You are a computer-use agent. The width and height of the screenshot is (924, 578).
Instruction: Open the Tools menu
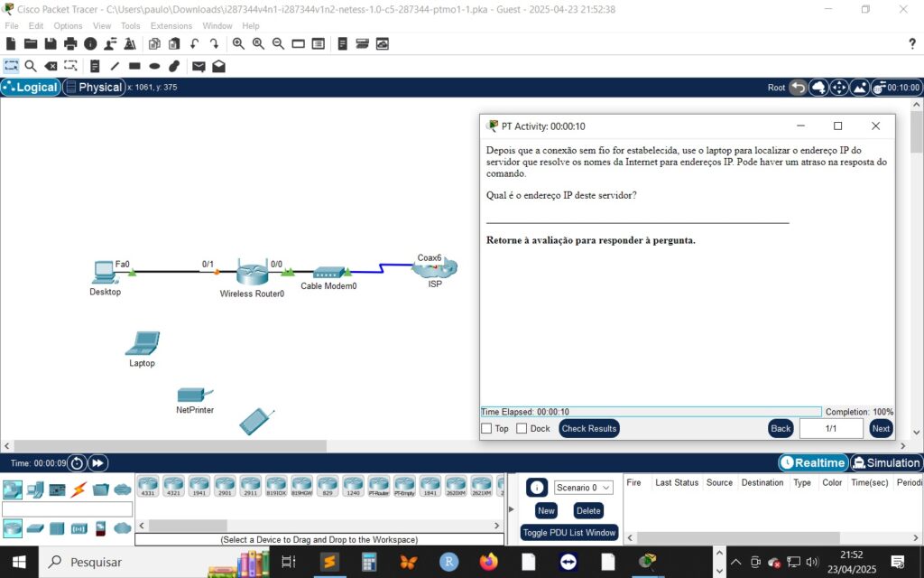click(130, 26)
